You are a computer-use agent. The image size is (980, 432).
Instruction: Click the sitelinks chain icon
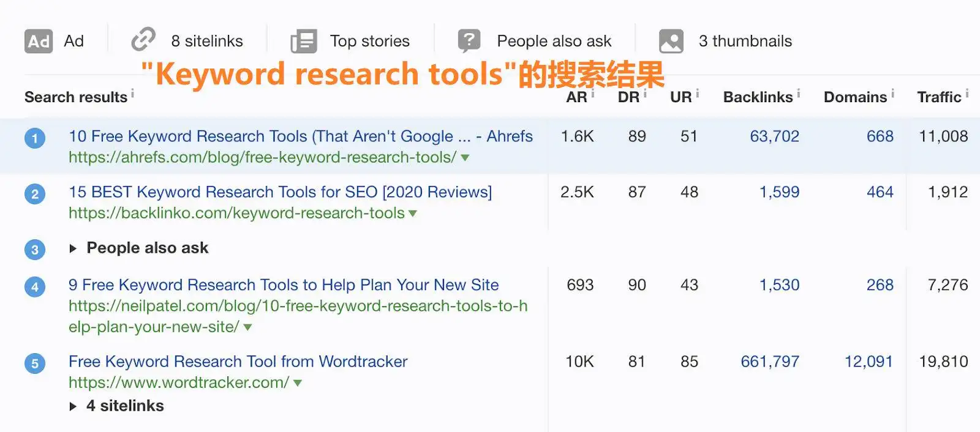143,40
